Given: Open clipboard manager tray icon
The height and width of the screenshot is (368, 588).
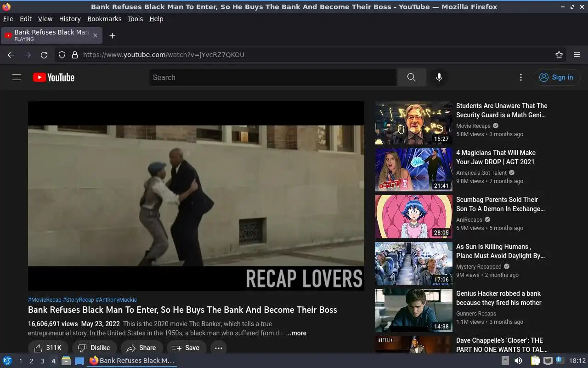Looking at the screenshot, I should tap(536, 361).
